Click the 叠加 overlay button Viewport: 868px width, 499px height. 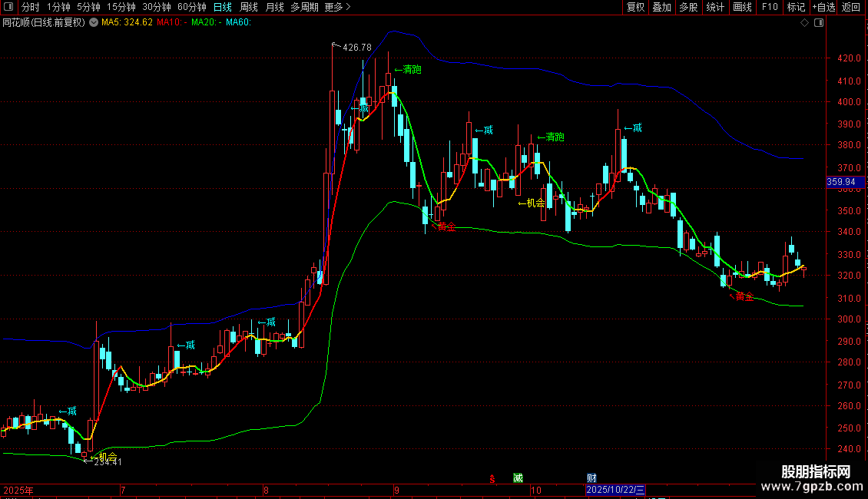pyautogui.click(x=661, y=7)
